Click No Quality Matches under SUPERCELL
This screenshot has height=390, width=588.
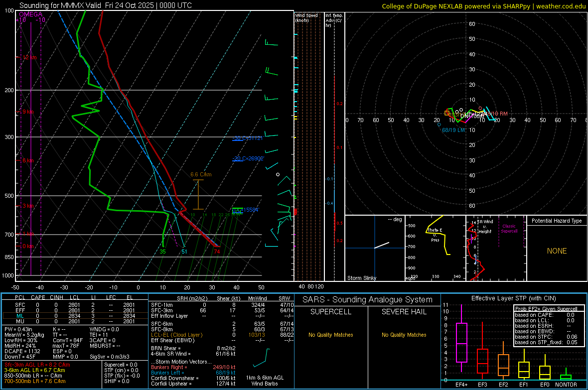point(331,335)
